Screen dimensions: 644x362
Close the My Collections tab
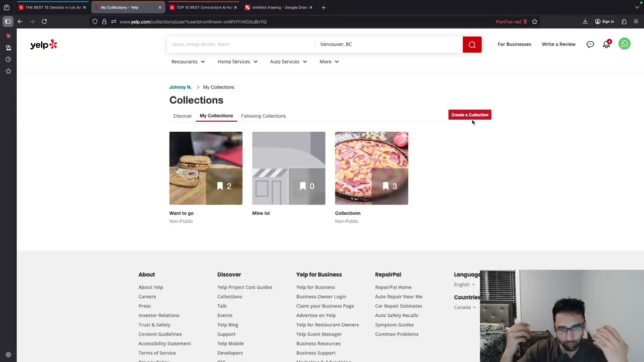click(160, 8)
